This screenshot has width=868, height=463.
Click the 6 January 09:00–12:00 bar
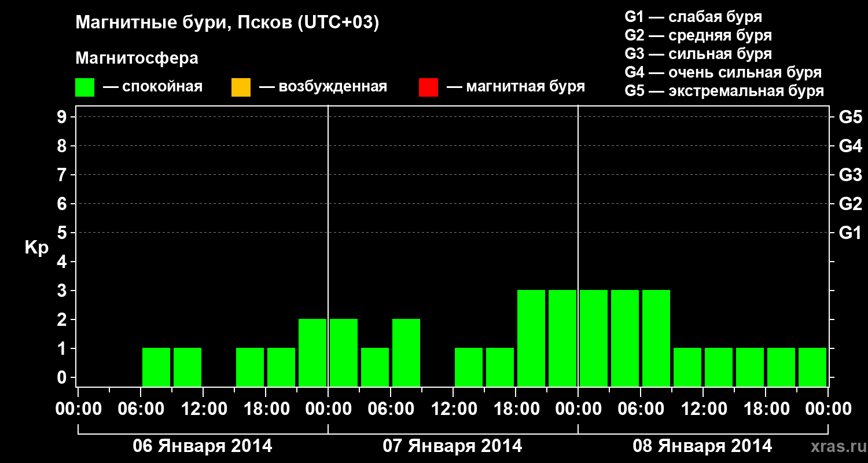point(187,367)
